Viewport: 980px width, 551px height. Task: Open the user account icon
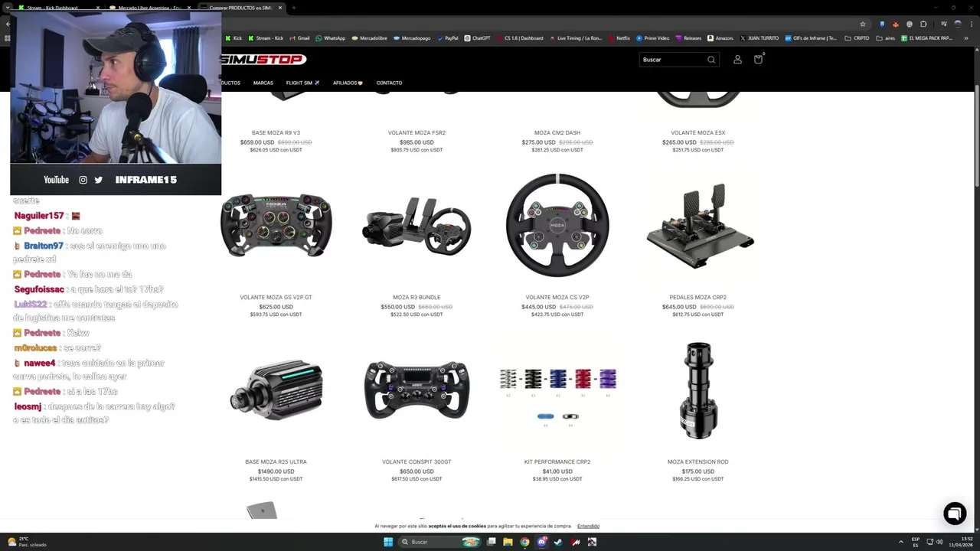click(x=737, y=60)
